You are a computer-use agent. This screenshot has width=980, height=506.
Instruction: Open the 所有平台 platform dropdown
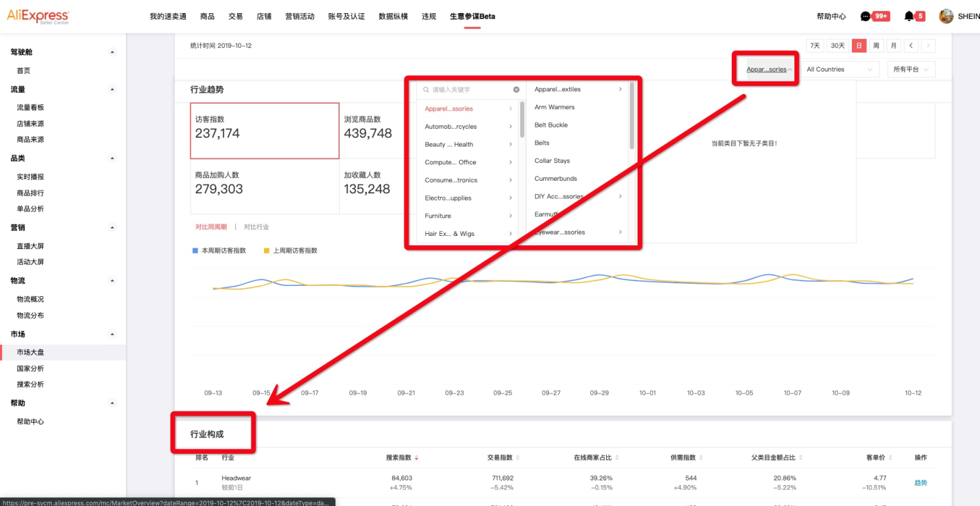pyautogui.click(x=911, y=70)
